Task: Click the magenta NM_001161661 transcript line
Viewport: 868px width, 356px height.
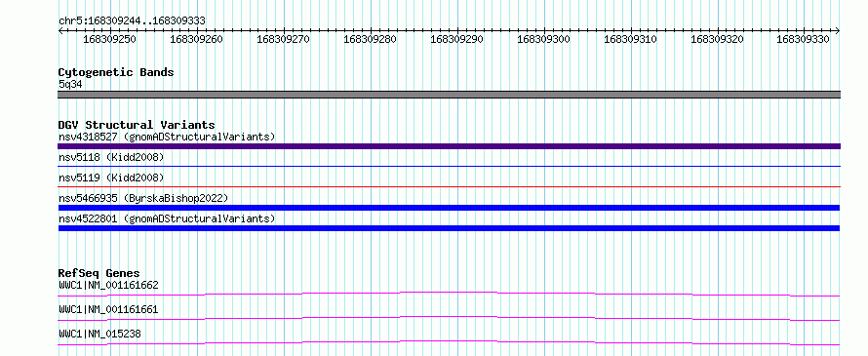Action: point(449,318)
